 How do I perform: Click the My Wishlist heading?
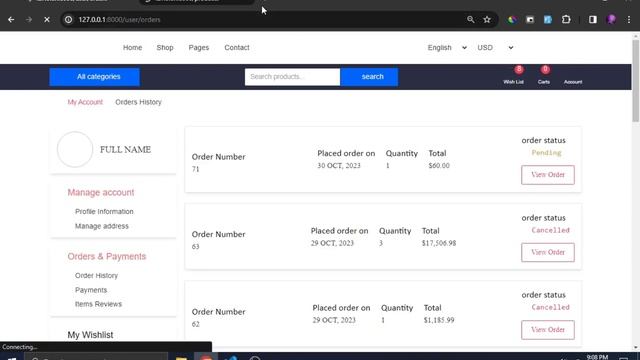point(90,335)
